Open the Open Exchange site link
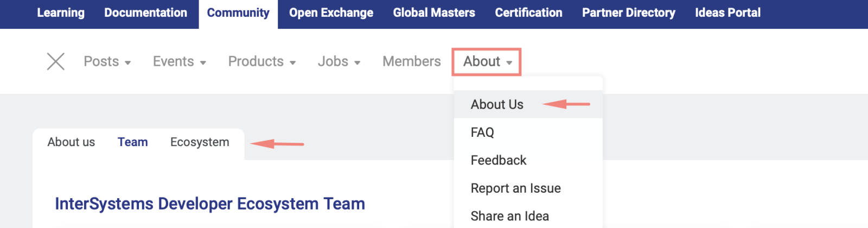This screenshot has width=868, height=228. (331, 13)
